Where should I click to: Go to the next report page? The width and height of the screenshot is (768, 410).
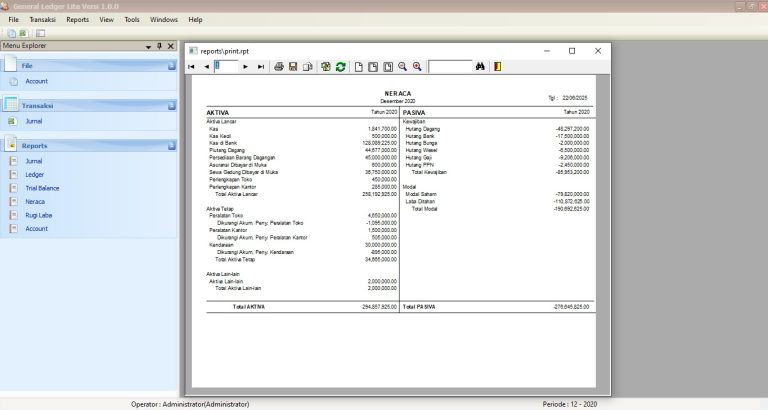click(246, 67)
